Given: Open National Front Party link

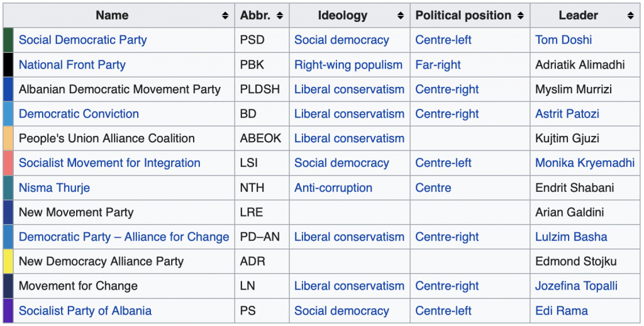Looking at the screenshot, I should pos(72,65).
